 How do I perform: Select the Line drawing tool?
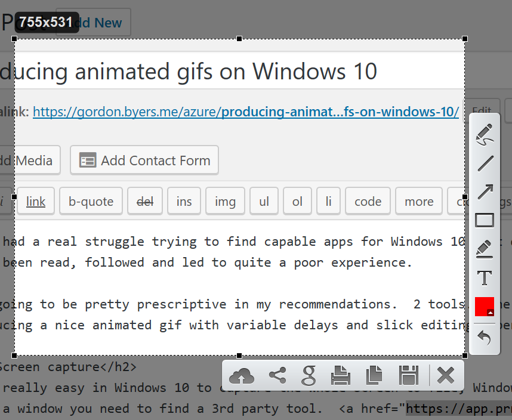click(485, 163)
